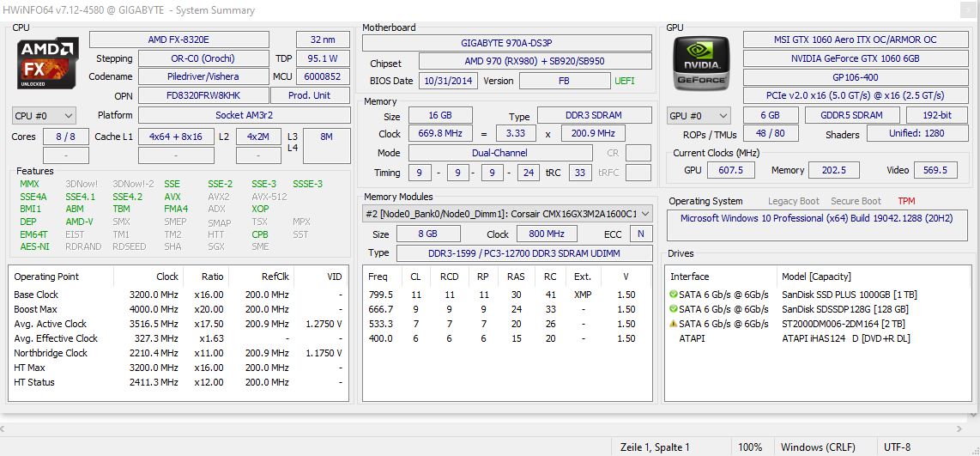The image size is (980, 456).
Task: Click the Prod. Unit field
Action: [310, 95]
